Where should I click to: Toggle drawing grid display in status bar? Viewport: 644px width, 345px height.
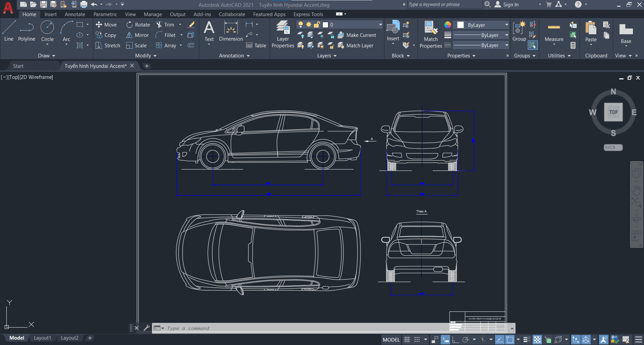(x=407, y=340)
